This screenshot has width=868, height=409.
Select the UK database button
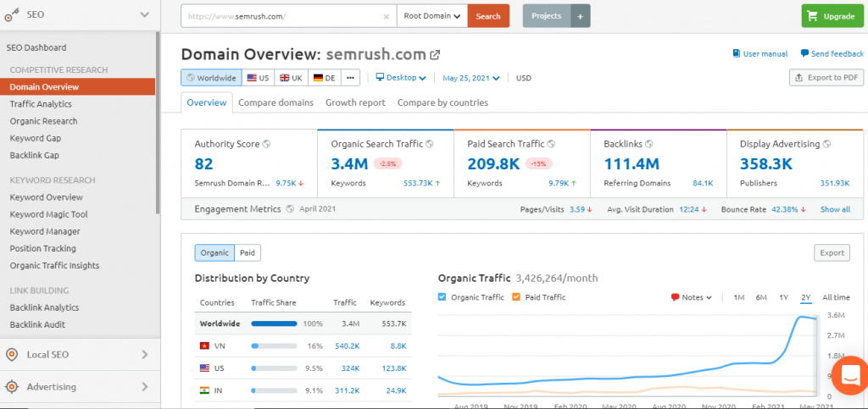point(292,78)
